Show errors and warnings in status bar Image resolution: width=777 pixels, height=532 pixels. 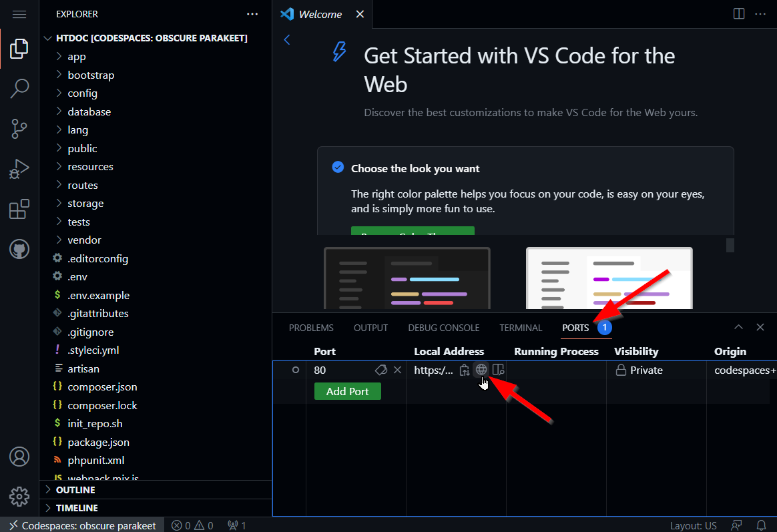[192, 525]
